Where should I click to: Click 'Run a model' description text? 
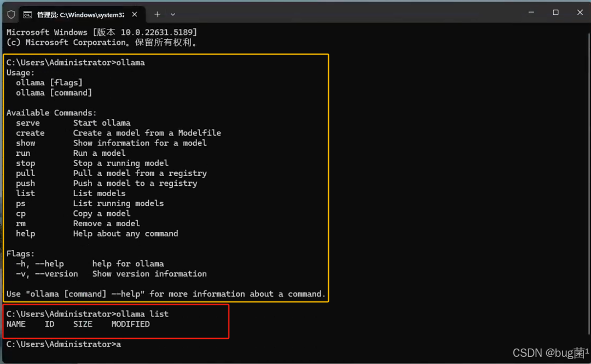coord(99,153)
